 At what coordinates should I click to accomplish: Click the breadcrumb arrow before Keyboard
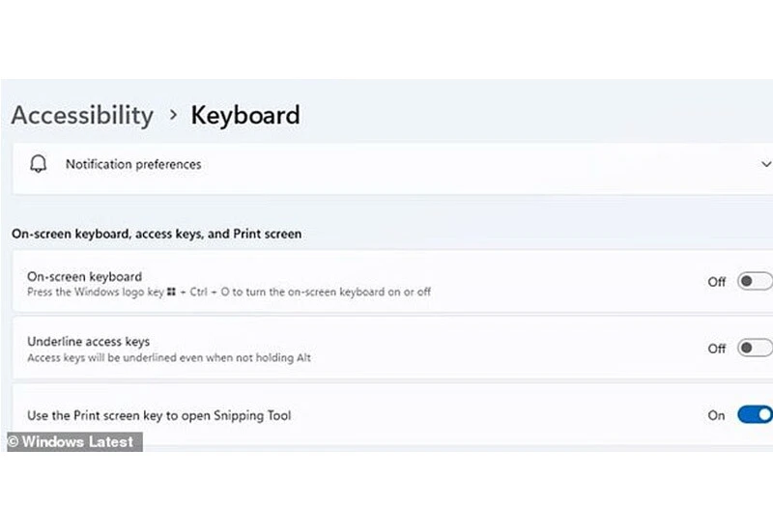coord(173,115)
